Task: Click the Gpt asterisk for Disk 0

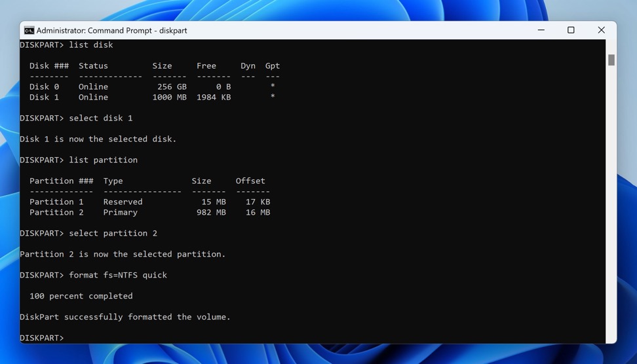Action: (273, 86)
